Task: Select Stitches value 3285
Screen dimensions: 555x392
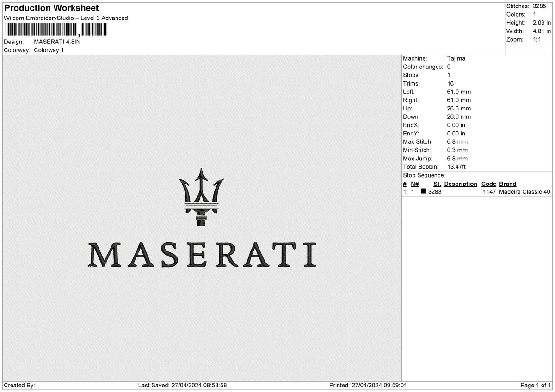Action: (x=540, y=6)
